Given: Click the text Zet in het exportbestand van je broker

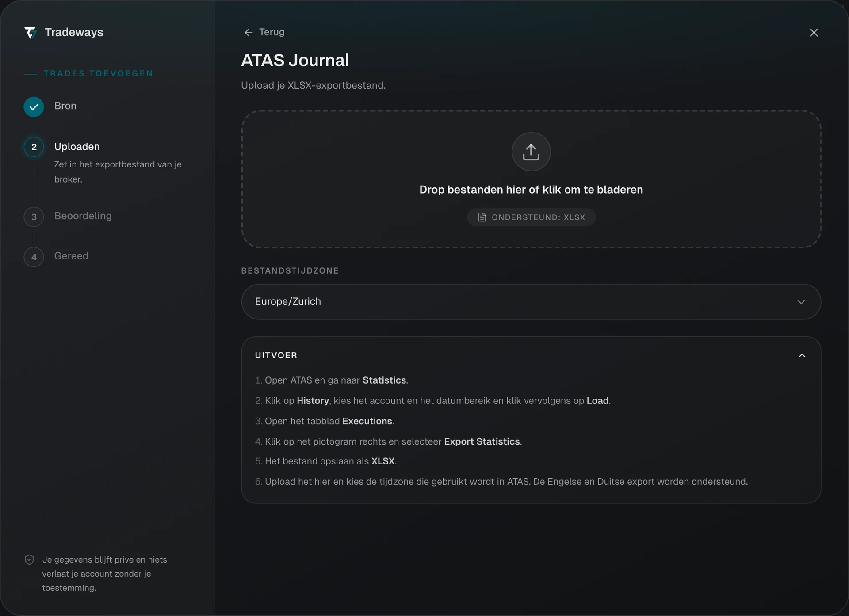Looking at the screenshot, I should pos(118,172).
